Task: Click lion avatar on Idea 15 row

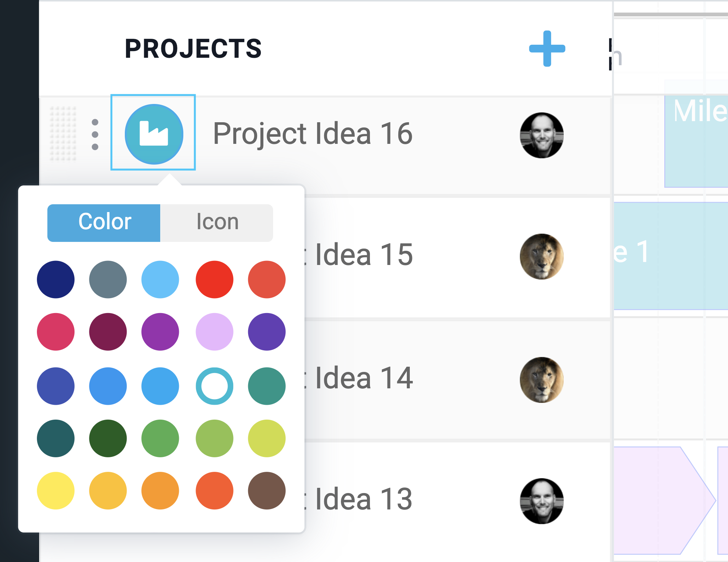Action: tap(542, 256)
